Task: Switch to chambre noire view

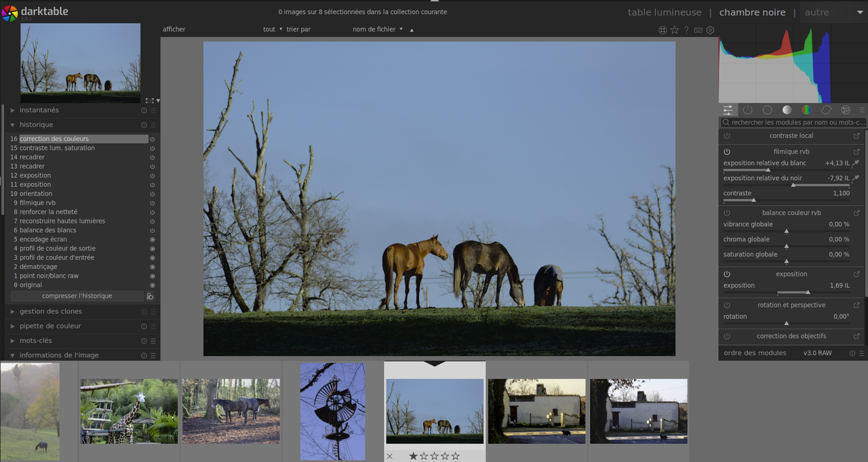Action: click(752, 12)
